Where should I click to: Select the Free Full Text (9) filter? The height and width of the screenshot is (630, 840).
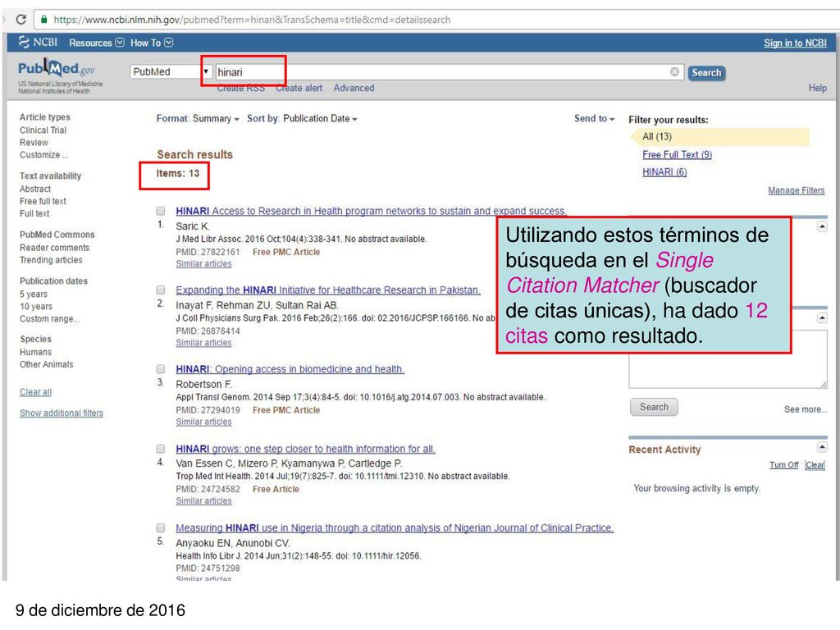pyautogui.click(x=677, y=154)
